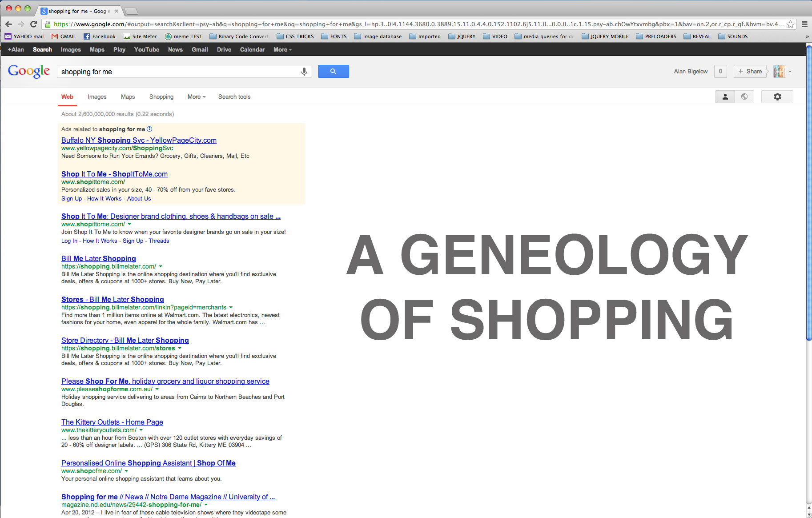The image size is (812, 518).
Task: Click the search text input field
Action: pyautogui.click(x=178, y=72)
